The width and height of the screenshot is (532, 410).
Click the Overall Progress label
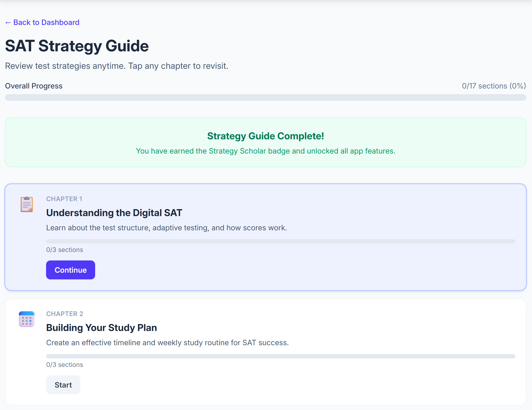coord(34,86)
